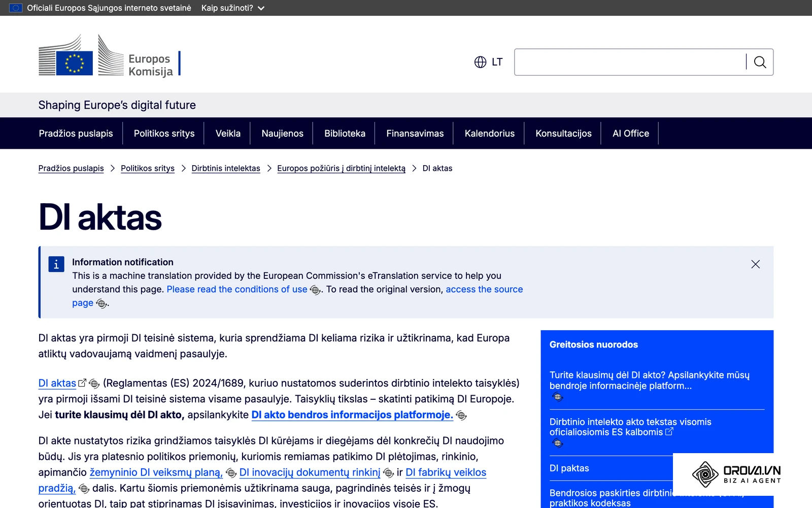The width and height of the screenshot is (812, 508).
Task: Click globe icon after 'DI akto bendros informacijos platformoje'
Action: (x=461, y=416)
